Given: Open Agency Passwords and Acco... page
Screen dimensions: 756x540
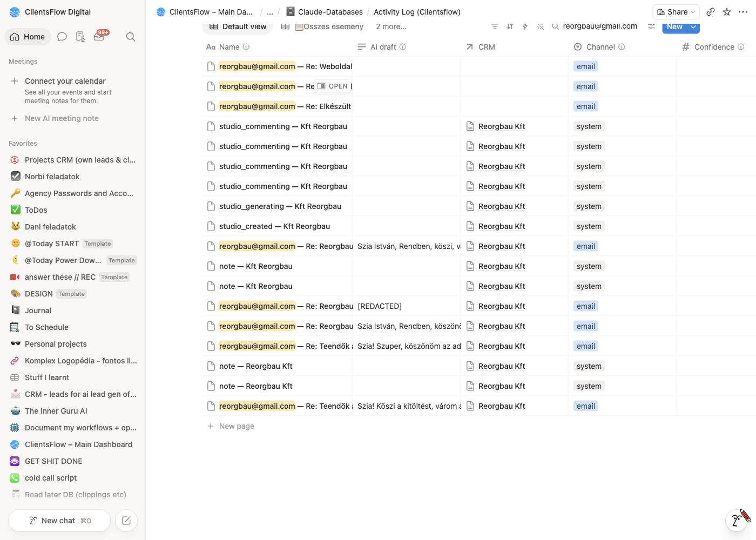Looking at the screenshot, I should pyautogui.click(x=73, y=193).
